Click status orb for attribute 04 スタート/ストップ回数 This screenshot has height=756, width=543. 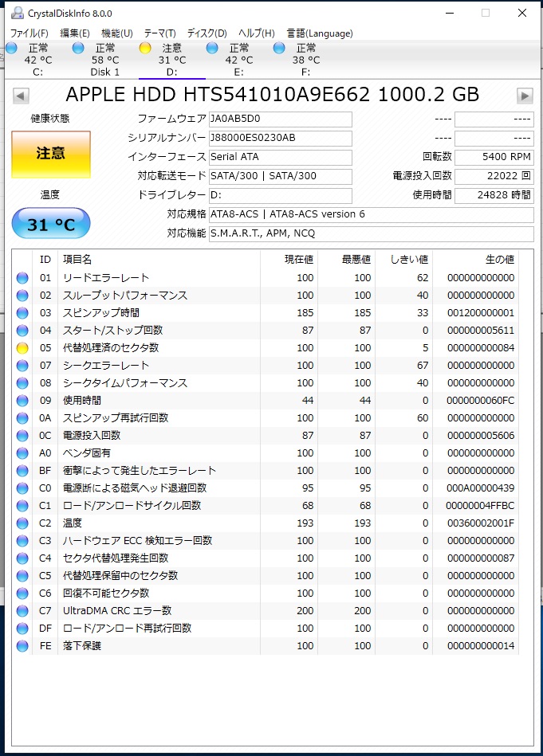pos(22,331)
